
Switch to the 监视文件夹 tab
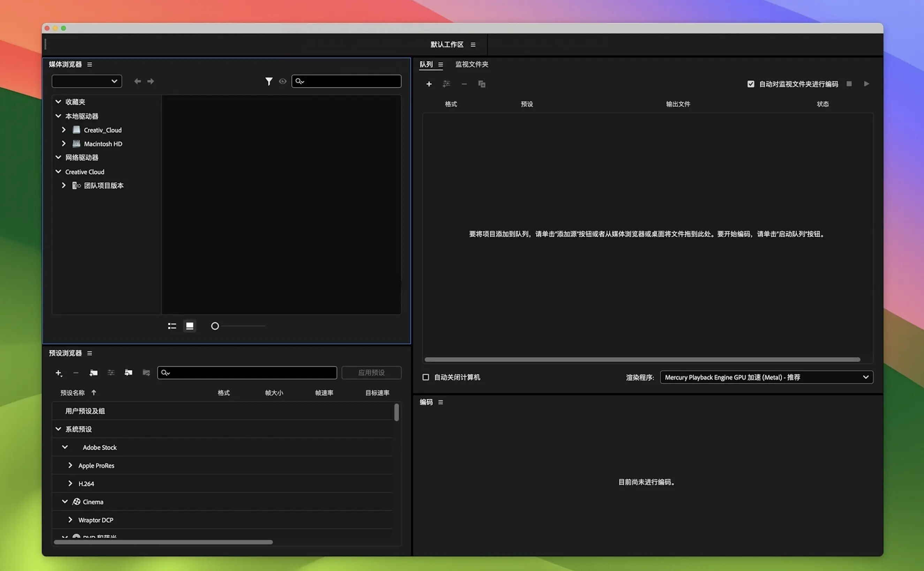pyautogui.click(x=471, y=64)
